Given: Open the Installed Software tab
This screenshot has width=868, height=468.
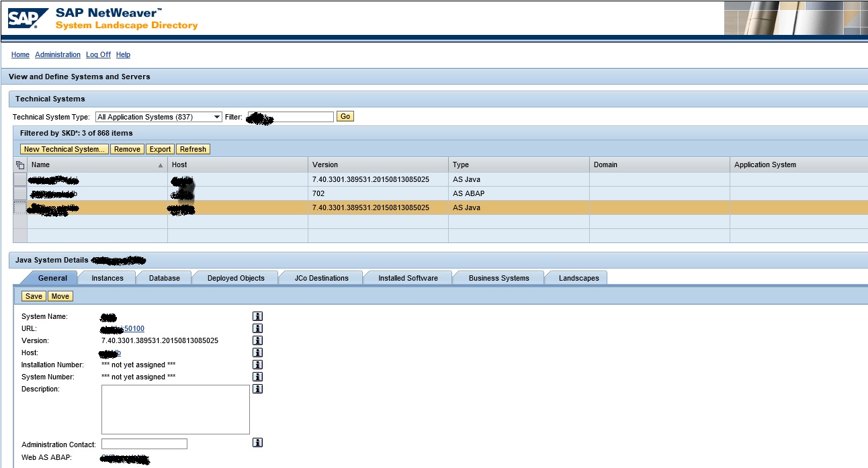Looking at the screenshot, I should (408, 278).
